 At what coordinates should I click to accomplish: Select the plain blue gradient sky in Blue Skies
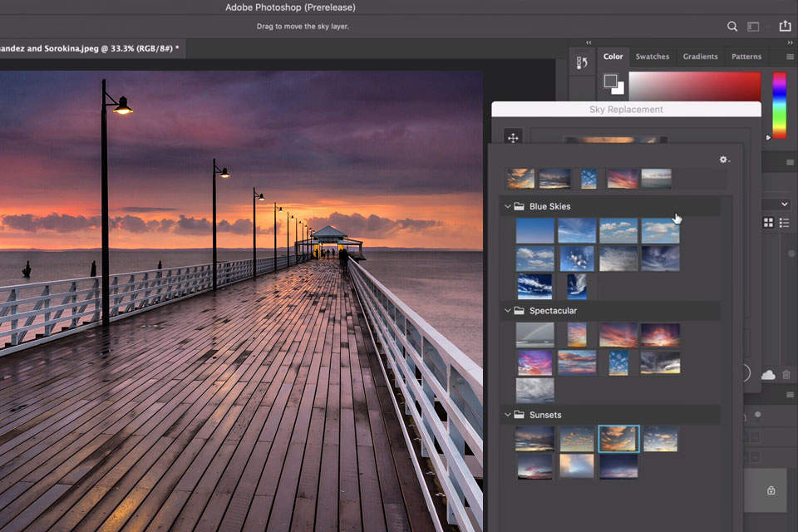(x=534, y=230)
